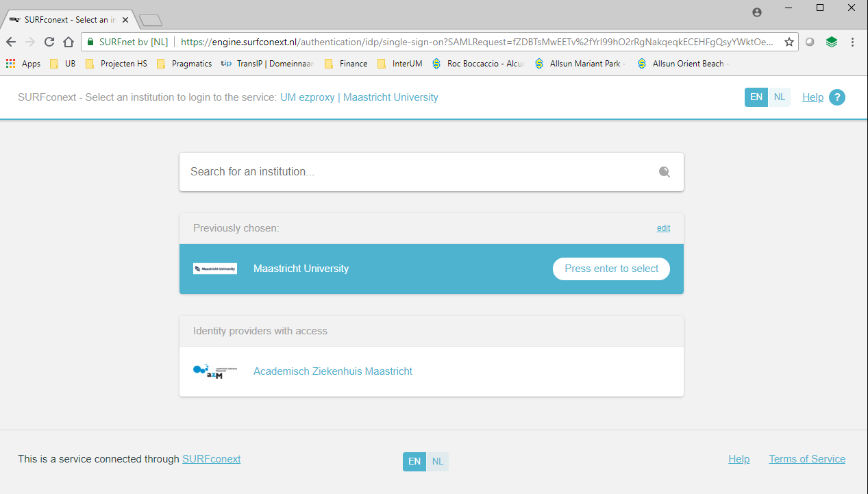
Task: Click the browser address bar URL
Action: (x=478, y=42)
